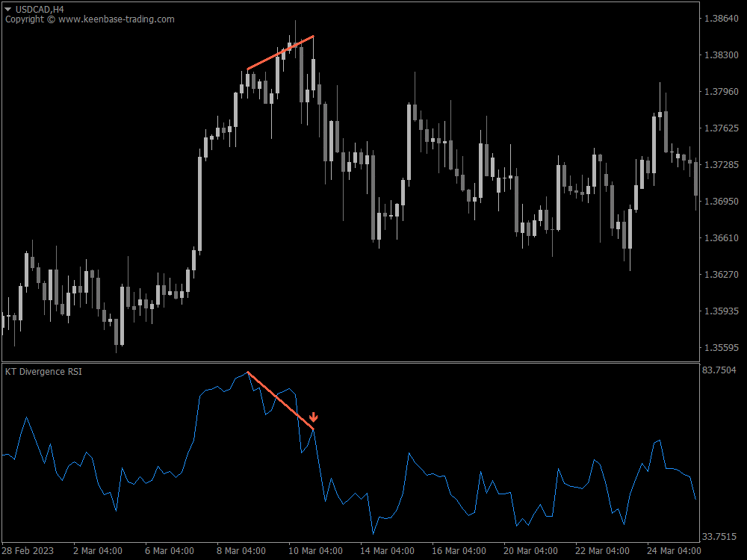Select the 1.37960 price scale value
The height and width of the screenshot is (560, 747).
click(x=720, y=91)
